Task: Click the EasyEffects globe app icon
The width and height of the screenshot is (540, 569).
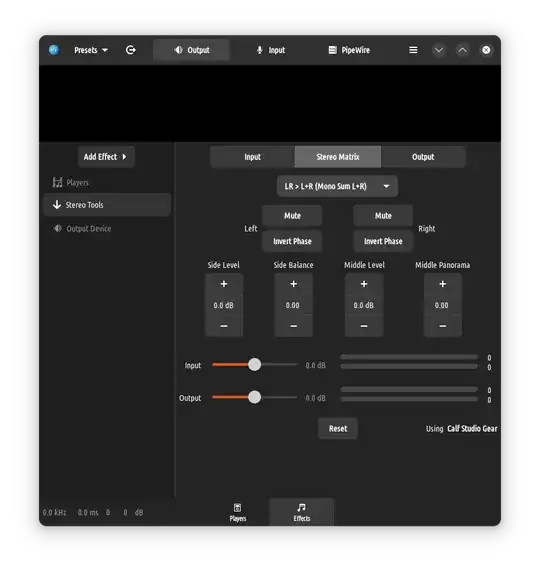Action: point(54,50)
